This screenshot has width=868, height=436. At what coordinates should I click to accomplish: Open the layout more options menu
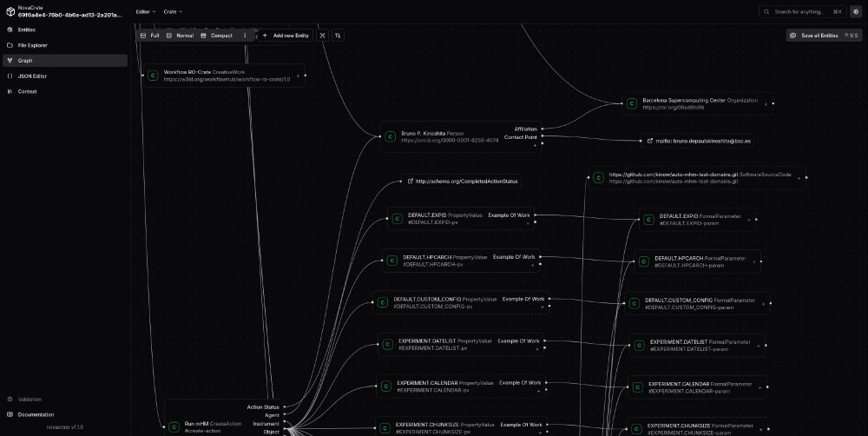(245, 36)
